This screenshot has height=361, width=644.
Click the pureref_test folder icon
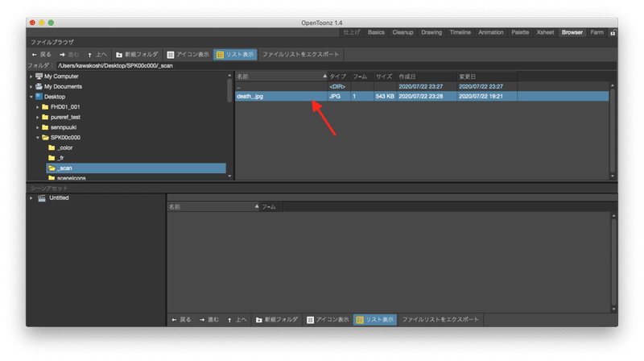pyautogui.click(x=45, y=117)
